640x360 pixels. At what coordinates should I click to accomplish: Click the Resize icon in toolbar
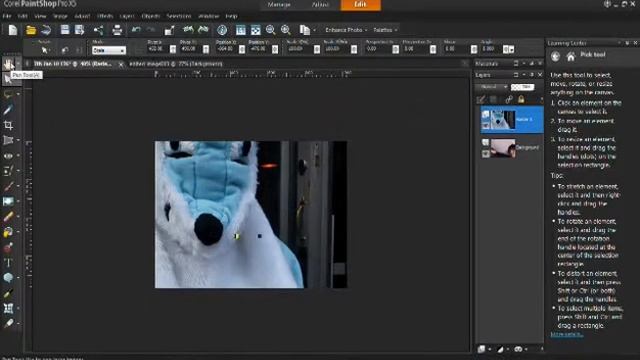[x=169, y=30]
